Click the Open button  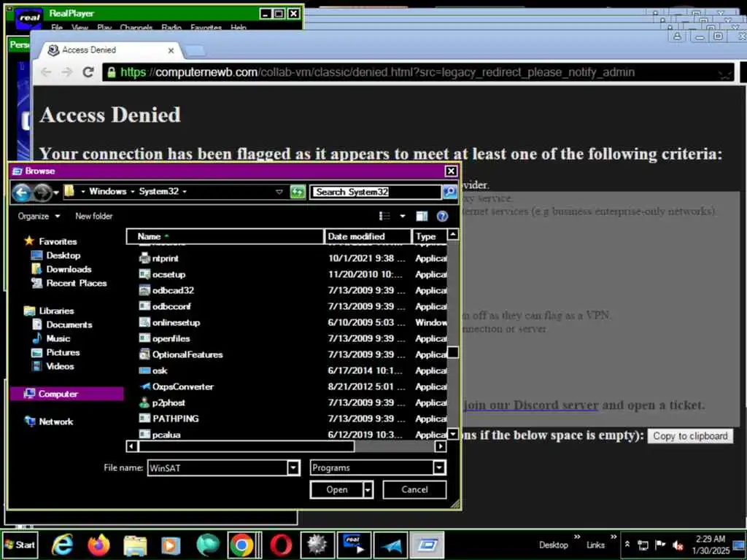coord(336,490)
